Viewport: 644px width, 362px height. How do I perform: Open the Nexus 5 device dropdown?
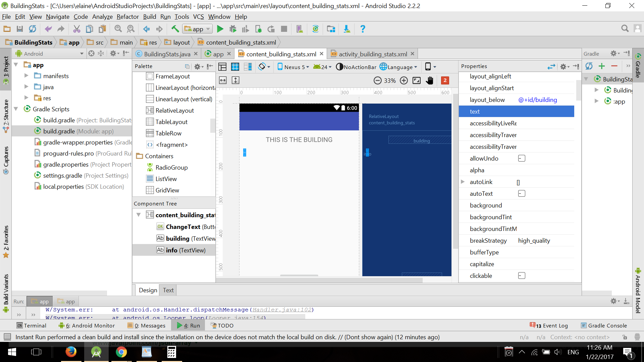click(x=291, y=67)
